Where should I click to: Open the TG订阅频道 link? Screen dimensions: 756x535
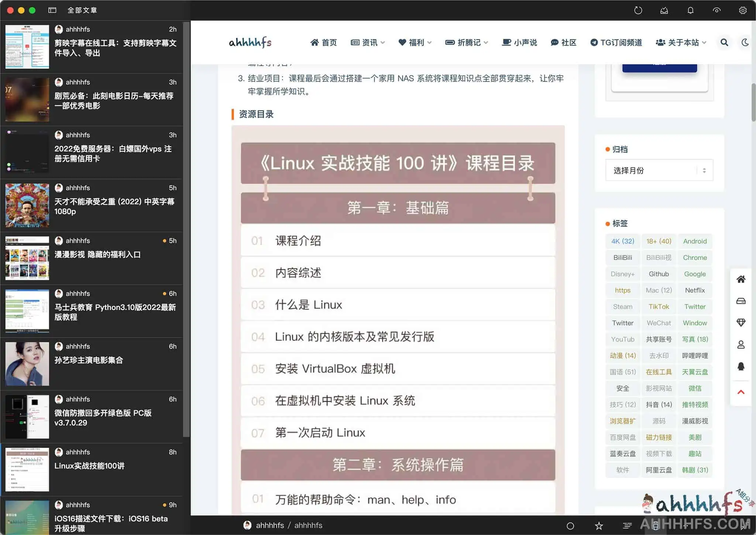tap(616, 42)
